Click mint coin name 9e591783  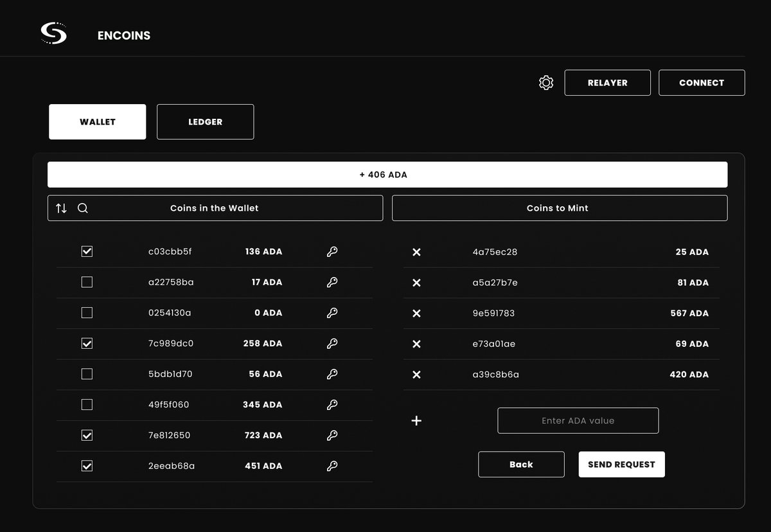point(493,314)
